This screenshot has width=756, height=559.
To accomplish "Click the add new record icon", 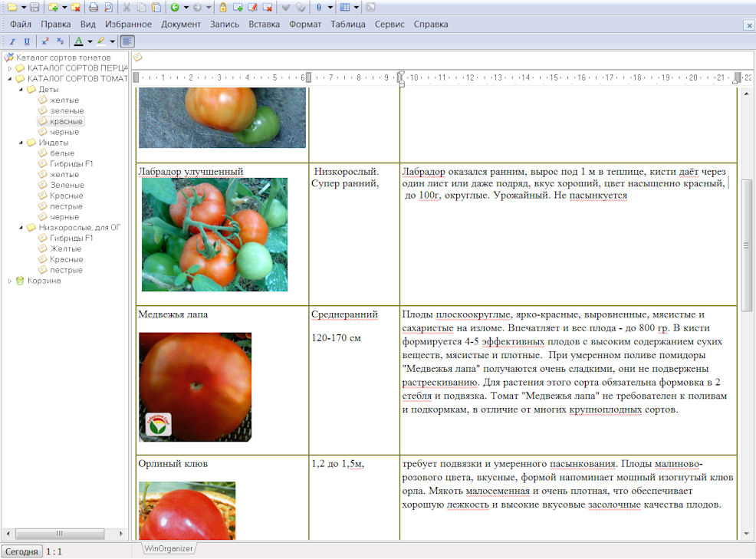I will [x=237, y=7].
